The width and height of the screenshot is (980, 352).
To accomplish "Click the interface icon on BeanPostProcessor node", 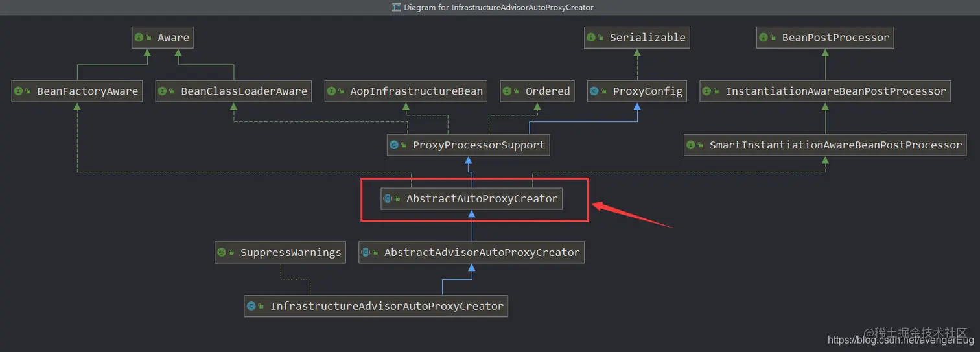I will click(764, 38).
